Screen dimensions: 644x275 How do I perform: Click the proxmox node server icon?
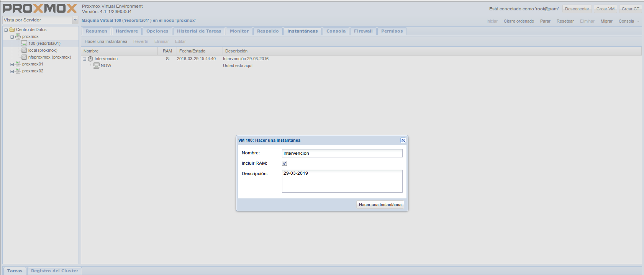[18, 37]
